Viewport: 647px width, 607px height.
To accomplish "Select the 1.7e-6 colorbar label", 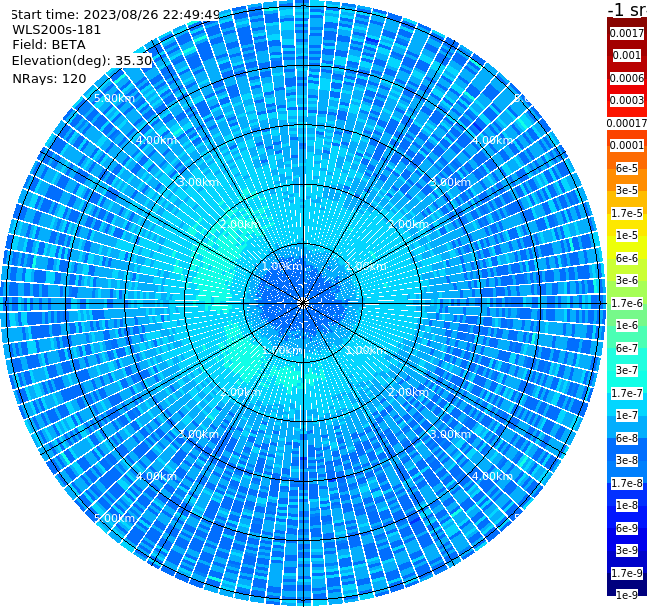I will pos(627,303).
